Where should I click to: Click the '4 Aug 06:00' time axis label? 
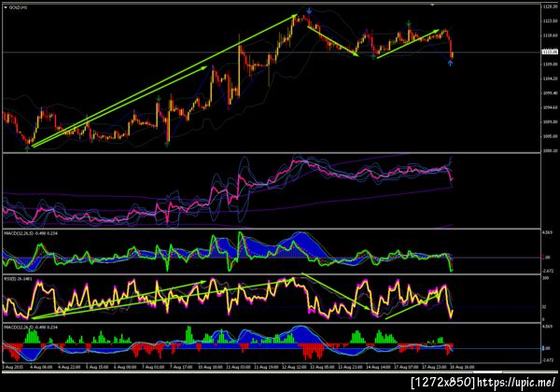tap(41, 367)
